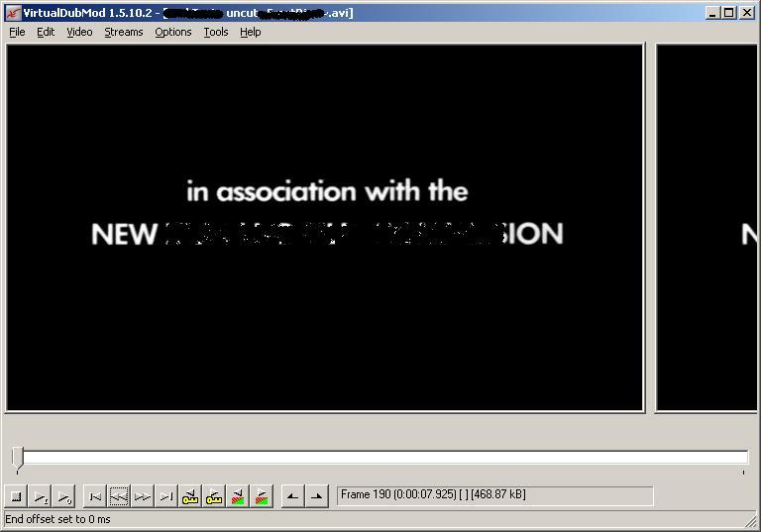This screenshot has height=532, width=761.
Task: Stop playback with the Stop button
Action: [16, 496]
